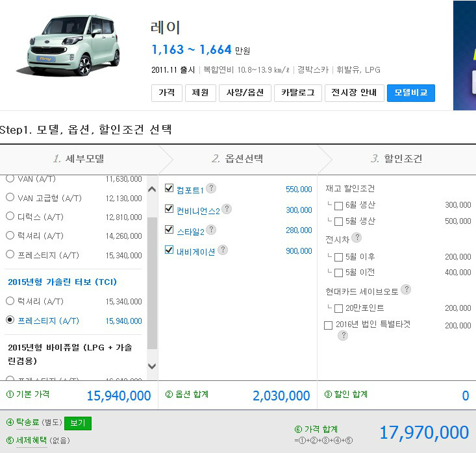Click the 레이 model title

166,27
